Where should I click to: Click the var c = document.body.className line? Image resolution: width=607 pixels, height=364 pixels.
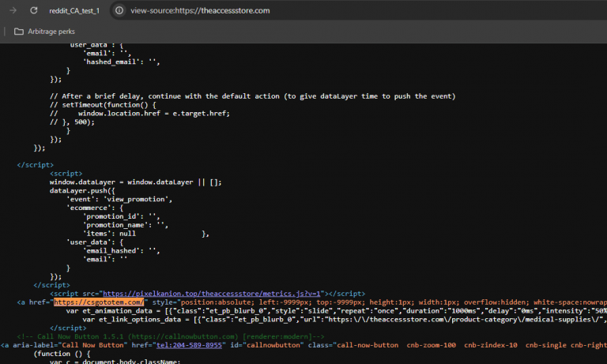pos(115,362)
